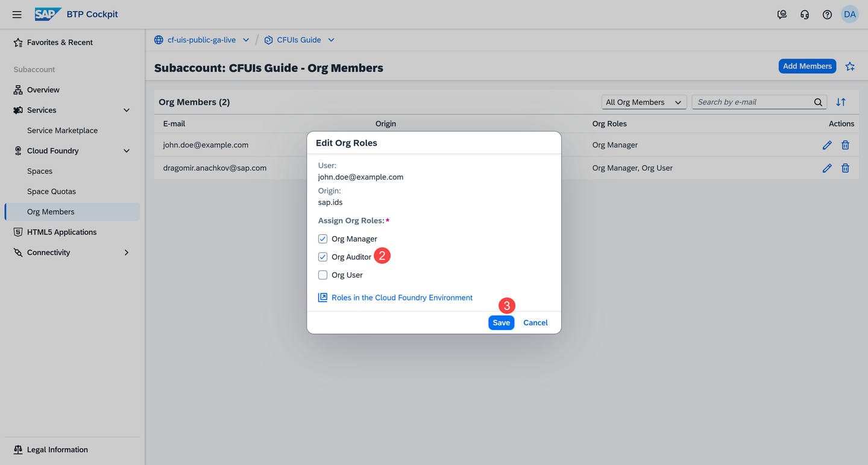Image resolution: width=868 pixels, height=465 pixels.
Task: Select Org Members in sidebar
Action: [x=72, y=212]
